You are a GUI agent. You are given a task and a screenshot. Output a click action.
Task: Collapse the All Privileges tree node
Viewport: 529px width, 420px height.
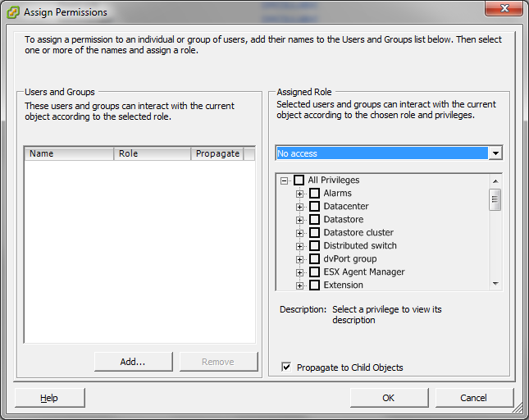(284, 180)
